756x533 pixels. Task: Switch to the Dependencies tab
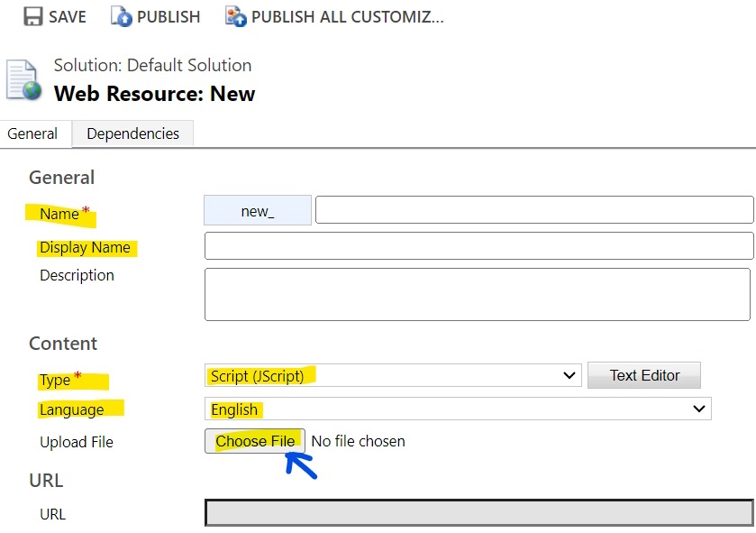(x=132, y=133)
